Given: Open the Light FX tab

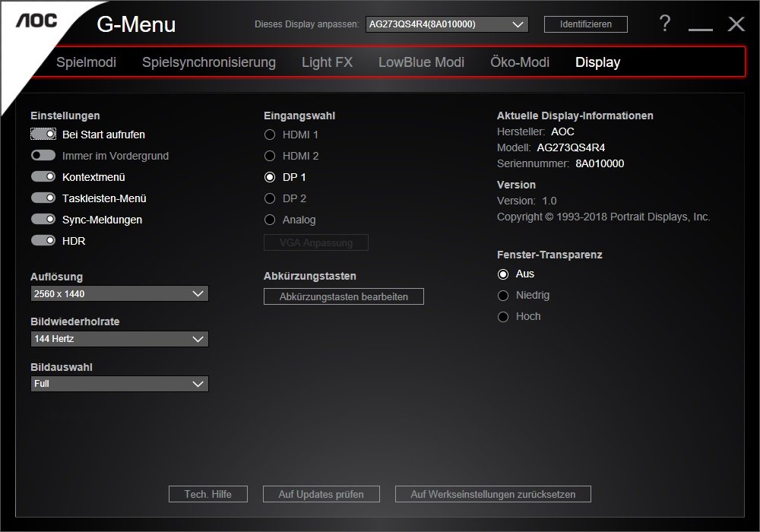Looking at the screenshot, I should pyautogui.click(x=327, y=62).
